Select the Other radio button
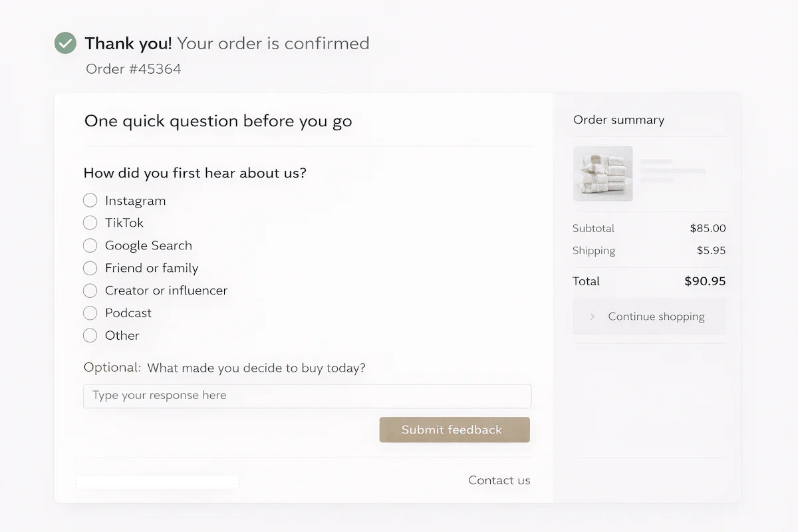This screenshot has width=798, height=532. pos(90,335)
